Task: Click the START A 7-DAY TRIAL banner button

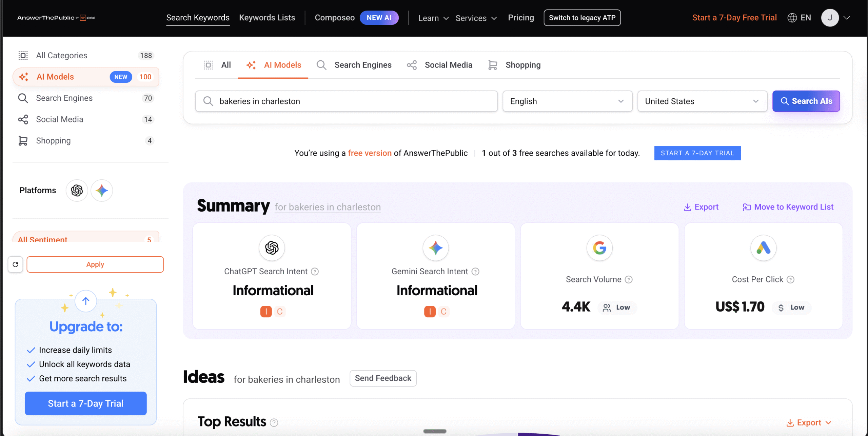Action: tap(697, 153)
